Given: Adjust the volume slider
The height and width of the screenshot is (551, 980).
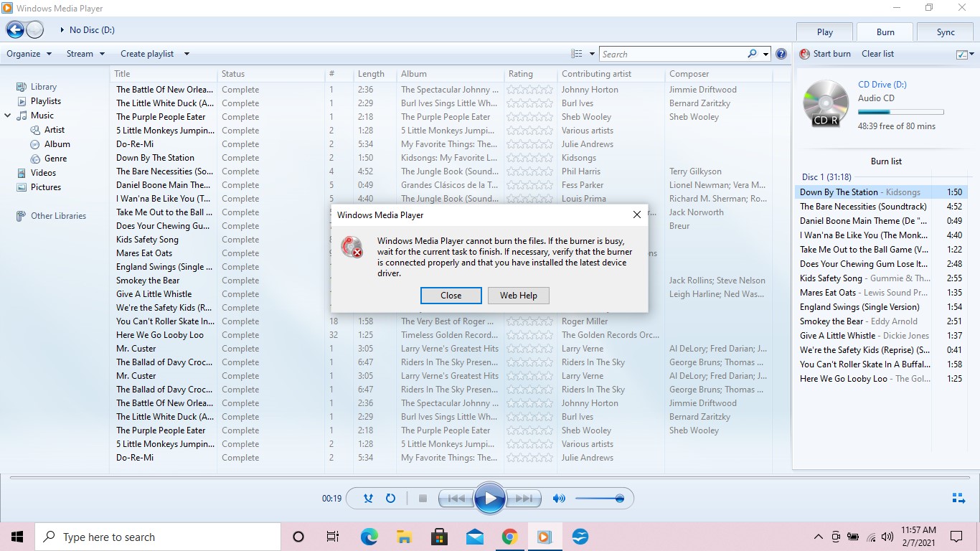Looking at the screenshot, I should point(600,498).
